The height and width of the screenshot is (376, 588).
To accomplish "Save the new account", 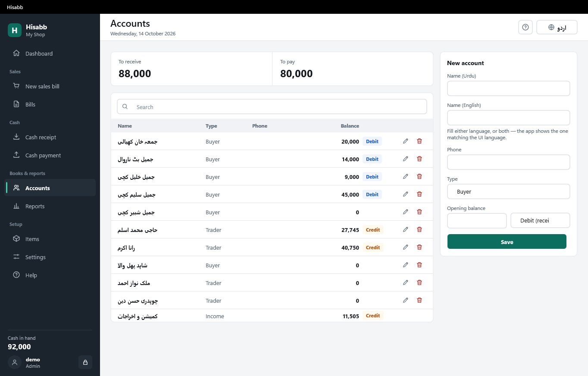I will [507, 242].
